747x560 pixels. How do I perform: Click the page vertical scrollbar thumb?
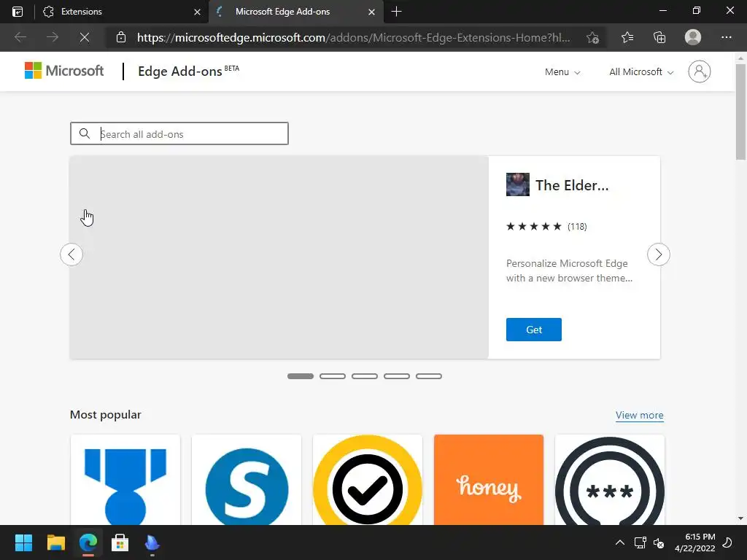coord(740,112)
